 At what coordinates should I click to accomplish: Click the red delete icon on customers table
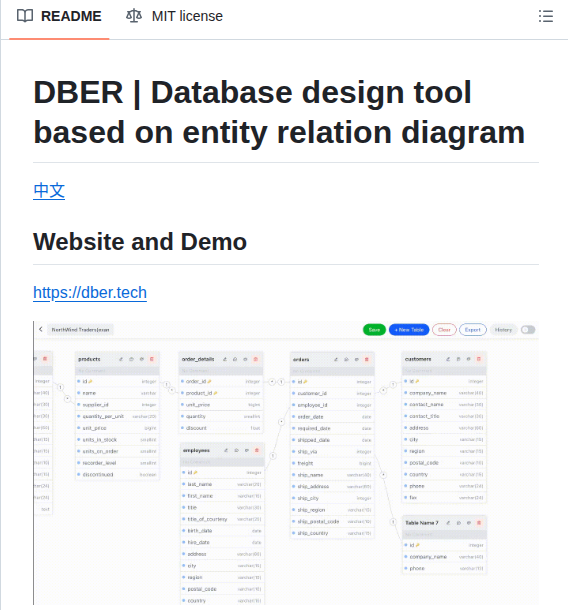tap(479, 359)
